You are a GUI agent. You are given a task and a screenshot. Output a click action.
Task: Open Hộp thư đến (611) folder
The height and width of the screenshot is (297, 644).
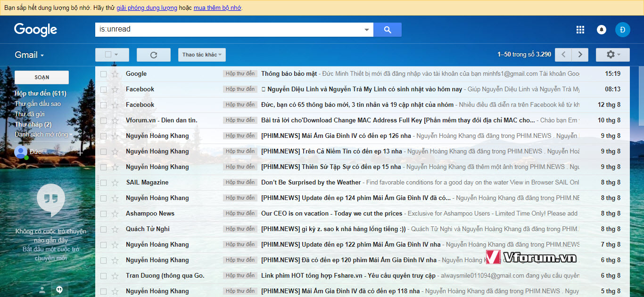[41, 94]
